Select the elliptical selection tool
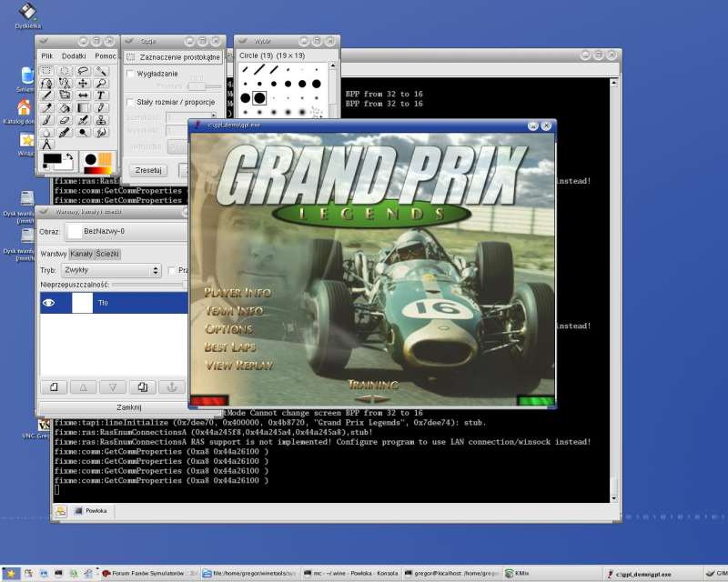The height and width of the screenshot is (582, 728). (x=65, y=71)
